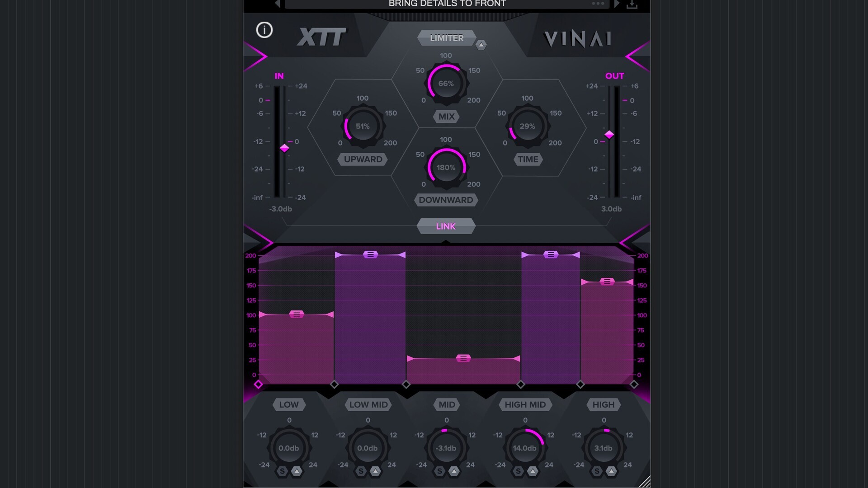Open the plugin info icon

[x=264, y=30]
